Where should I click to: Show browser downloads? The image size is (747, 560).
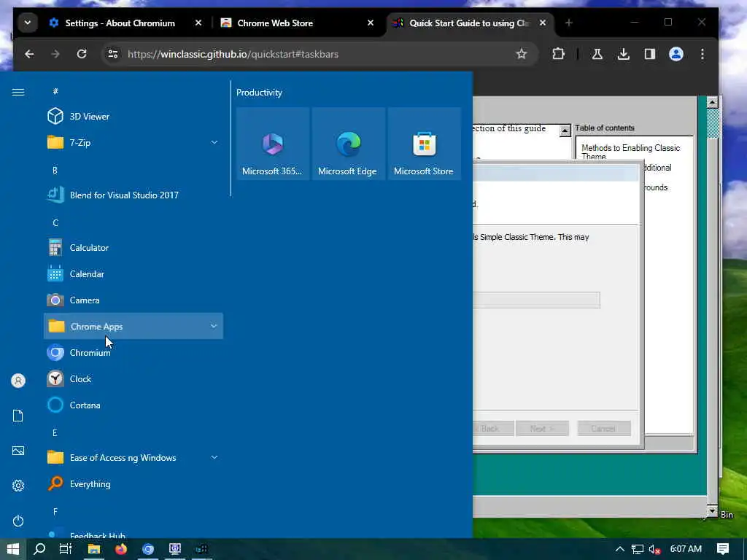[623, 54]
